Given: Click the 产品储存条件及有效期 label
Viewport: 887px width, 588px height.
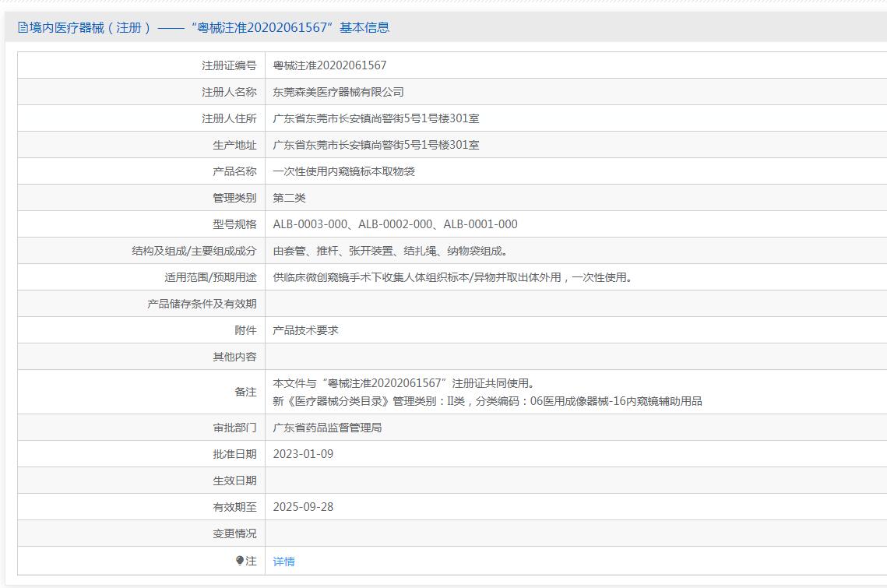Looking at the screenshot, I should [x=202, y=304].
